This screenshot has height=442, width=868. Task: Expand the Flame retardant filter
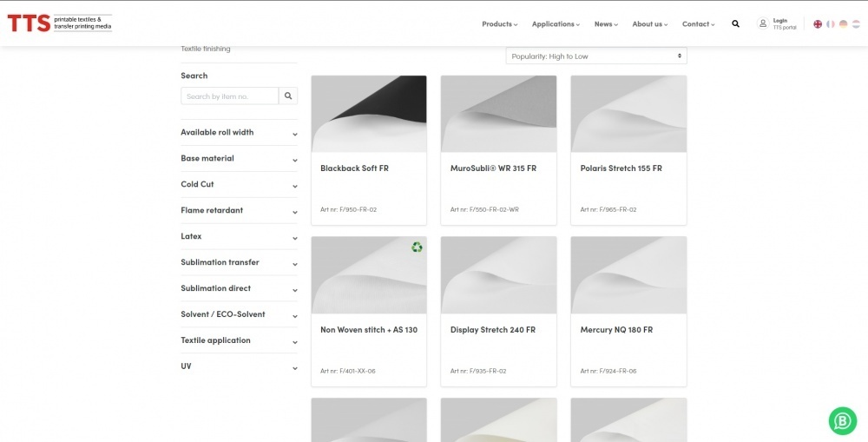pyautogui.click(x=240, y=210)
